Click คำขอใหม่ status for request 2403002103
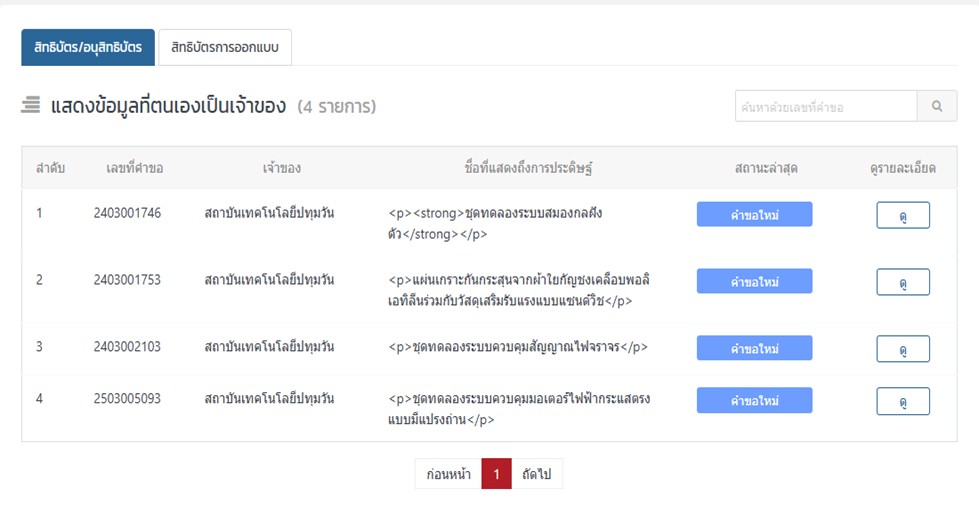979x520 pixels. coord(754,348)
